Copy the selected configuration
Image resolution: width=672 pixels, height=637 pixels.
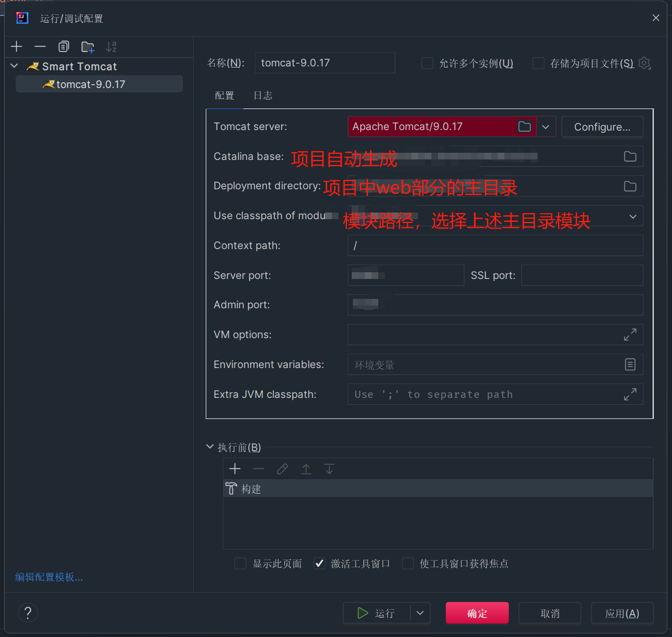point(64,46)
